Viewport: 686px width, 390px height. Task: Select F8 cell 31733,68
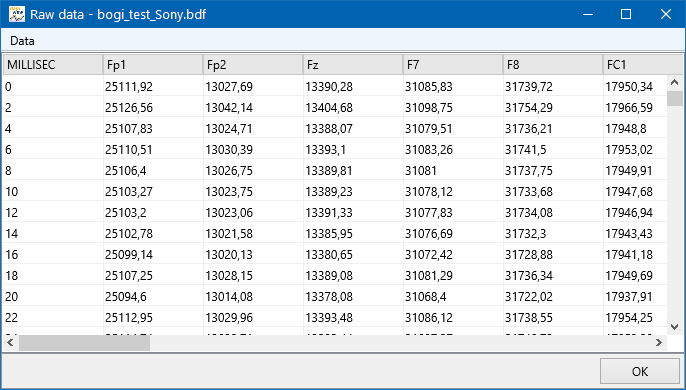tap(553, 192)
